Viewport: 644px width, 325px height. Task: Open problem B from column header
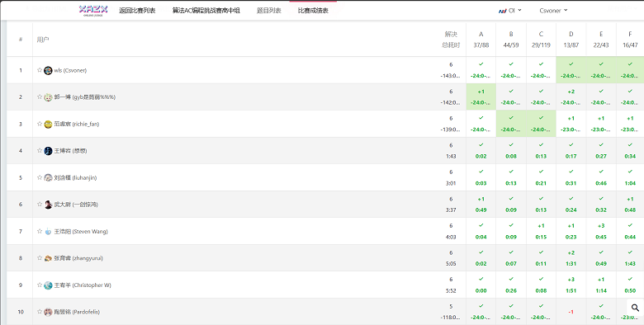coord(511,40)
